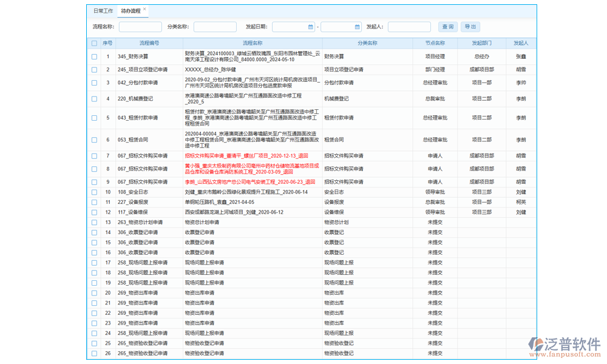
Task: Open the end date calendar picker
Action: point(358,27)
